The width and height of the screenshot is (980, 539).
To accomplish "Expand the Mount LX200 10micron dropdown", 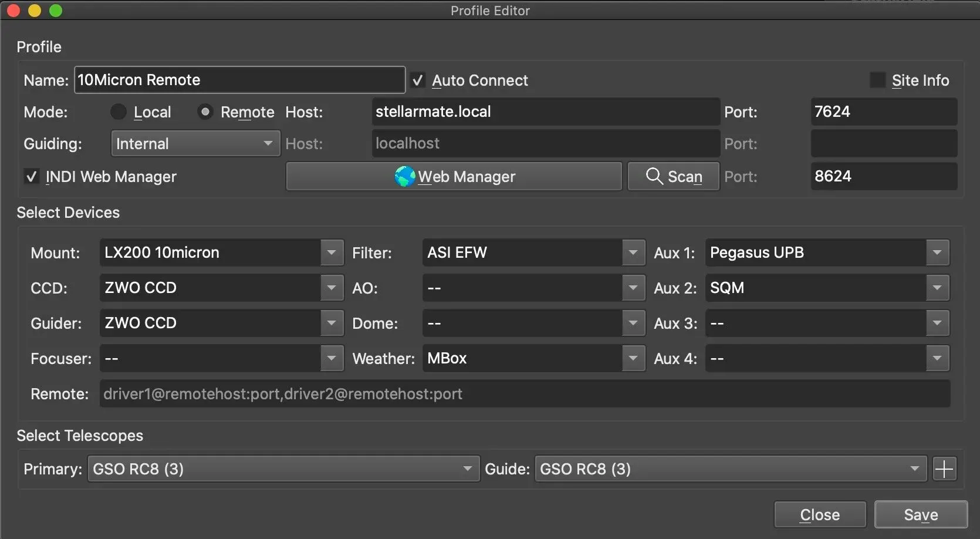I will (x=332, y=253).
